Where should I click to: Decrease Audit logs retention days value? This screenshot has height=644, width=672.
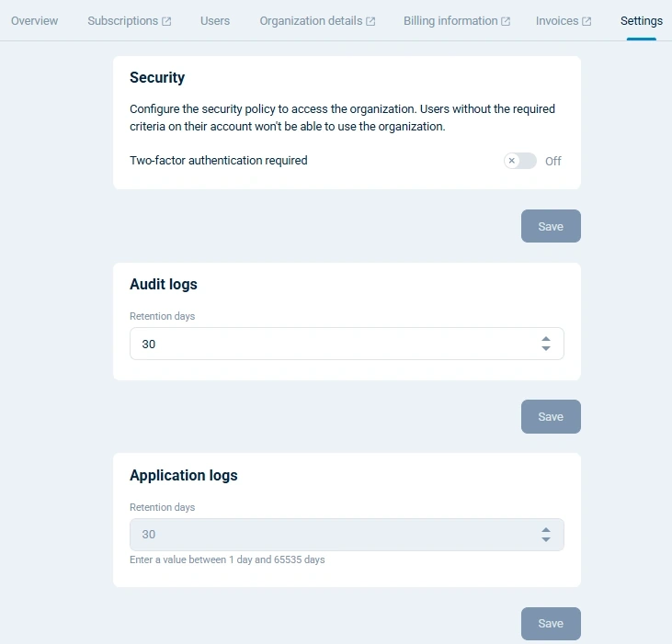tap(546, 349)
